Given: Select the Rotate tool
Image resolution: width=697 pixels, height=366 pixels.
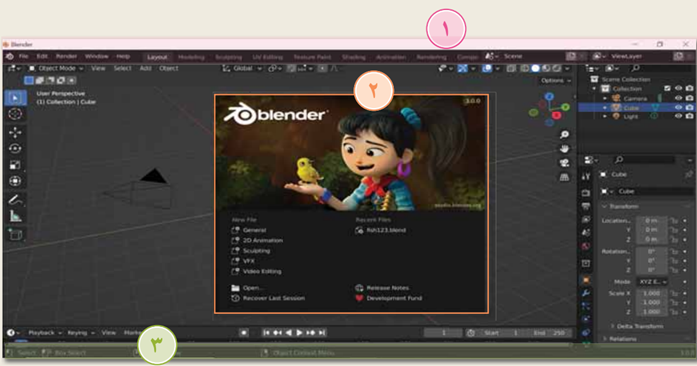Looking at the screenshot, I should (15, 149).
